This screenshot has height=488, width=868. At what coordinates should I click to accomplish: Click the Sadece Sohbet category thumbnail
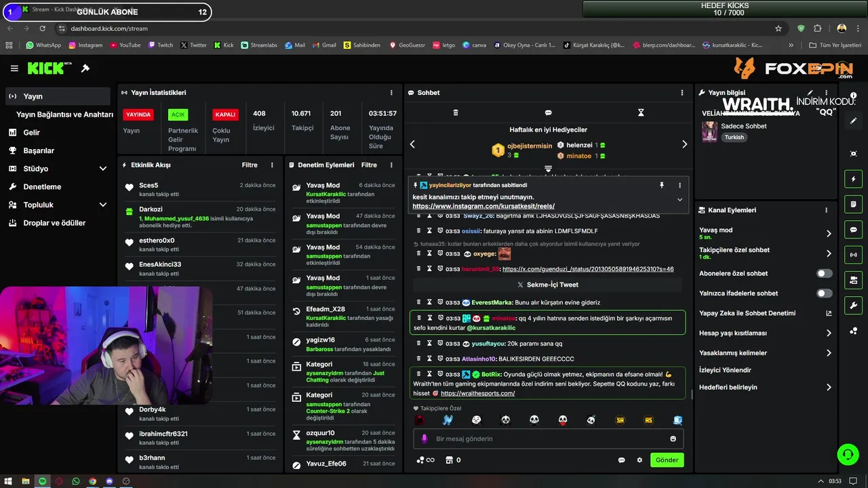coord(709,131)
